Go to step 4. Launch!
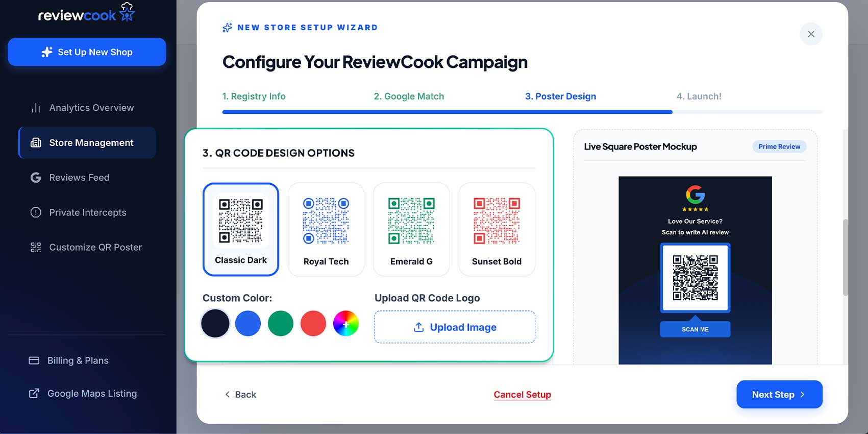Image resolution: width=868 pixels, height=434 pixels. [699, 96]
